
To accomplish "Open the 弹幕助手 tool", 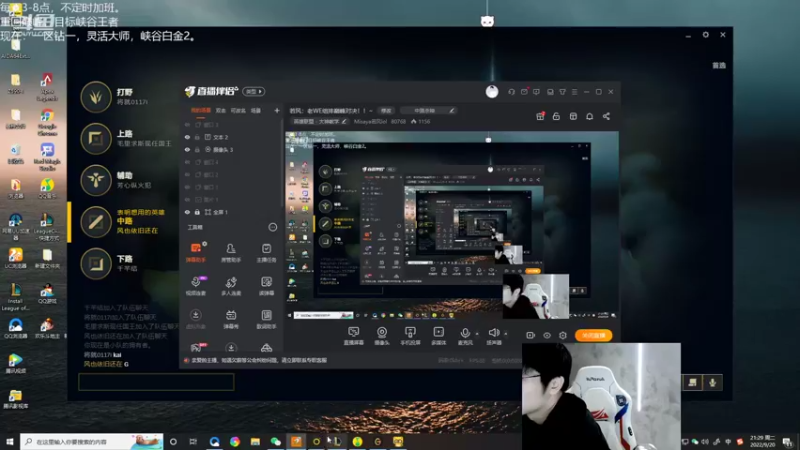I will point(195,253).
